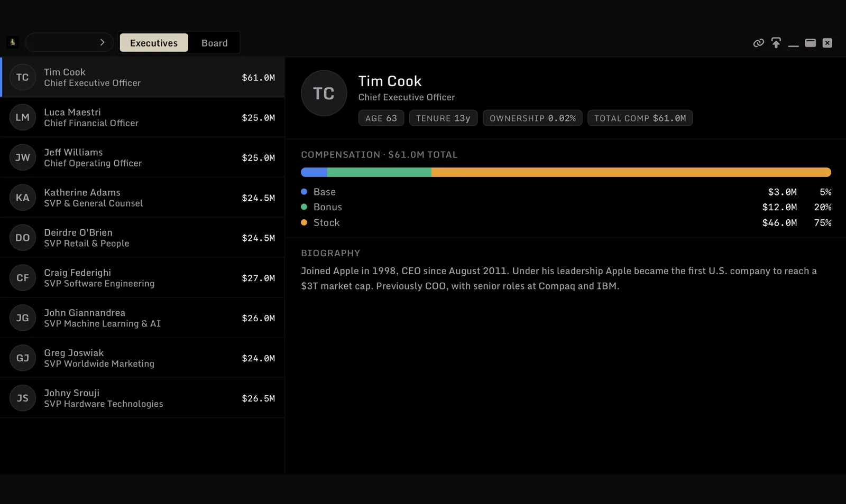846x504 pixels.
Task: Select Tim Cook in the executives list
Action: tap(142, 77)
